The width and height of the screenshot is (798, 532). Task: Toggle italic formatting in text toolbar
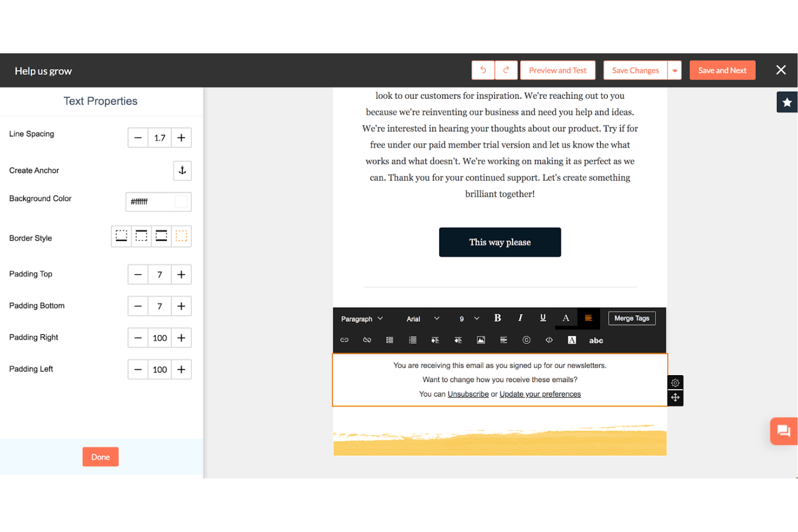pyautogui.click(x=520, y=318)
